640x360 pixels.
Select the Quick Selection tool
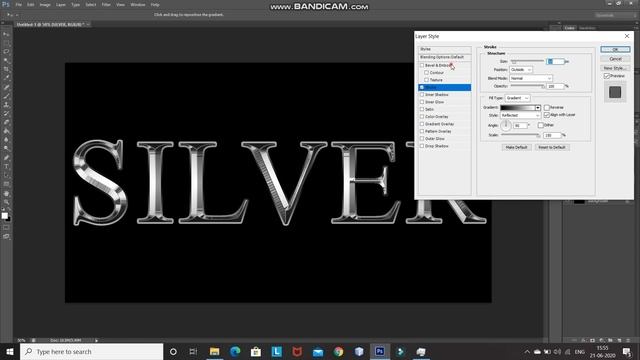click(6, 60)
